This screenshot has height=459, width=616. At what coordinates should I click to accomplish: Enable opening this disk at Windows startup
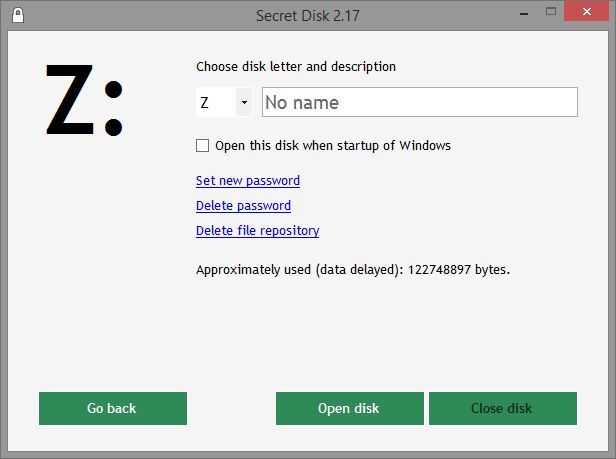(x=202, y=145)
